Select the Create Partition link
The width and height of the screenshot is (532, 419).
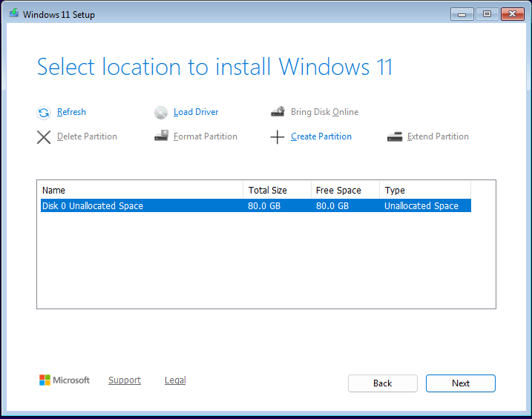tap(321, 136)
